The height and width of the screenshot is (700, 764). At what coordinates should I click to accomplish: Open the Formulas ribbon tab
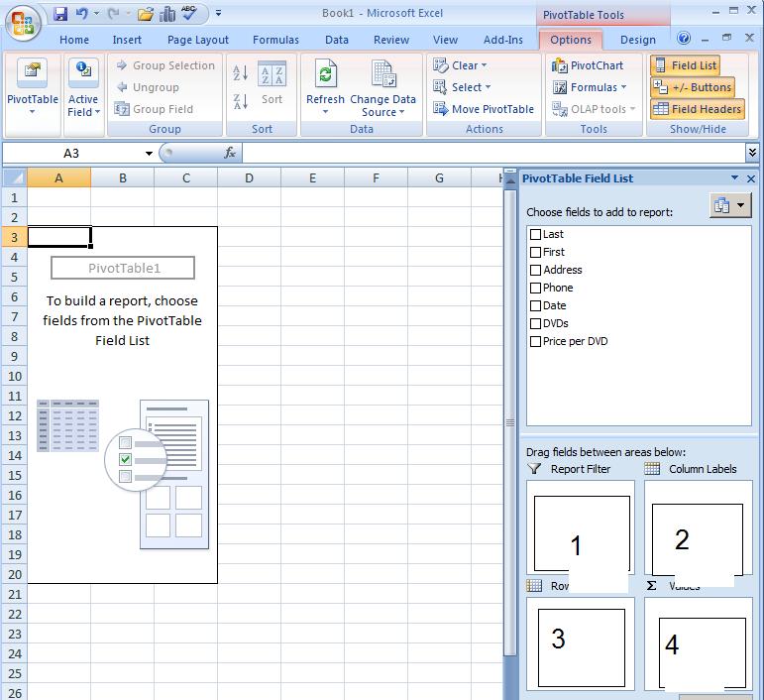(x=275, y=40)
